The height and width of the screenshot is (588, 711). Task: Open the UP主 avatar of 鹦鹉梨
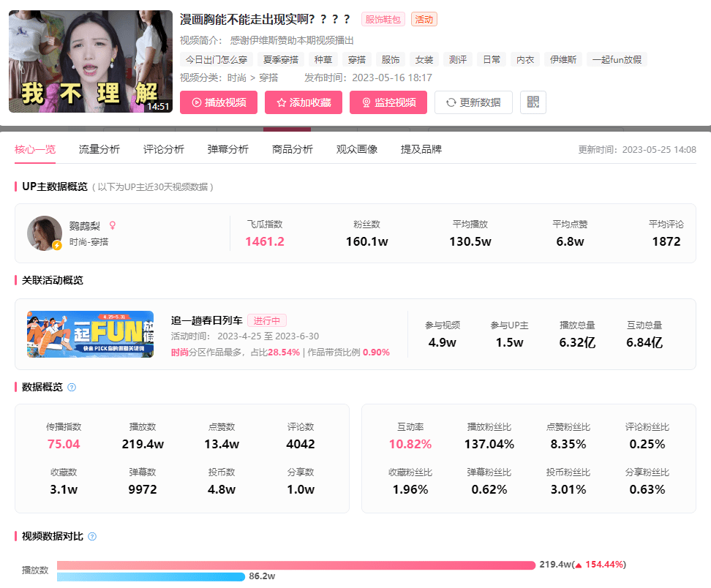45,233
